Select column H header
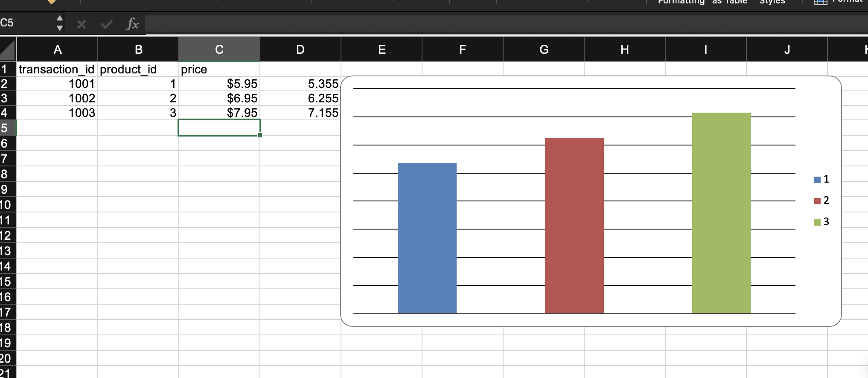Screen dimensions: 868x378 point(625,49)
